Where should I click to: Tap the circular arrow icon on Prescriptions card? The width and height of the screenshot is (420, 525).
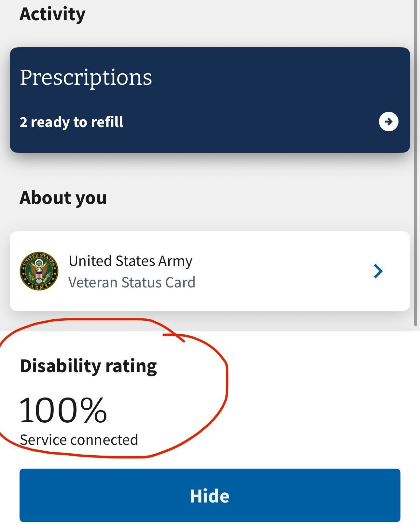pos(388,122)
